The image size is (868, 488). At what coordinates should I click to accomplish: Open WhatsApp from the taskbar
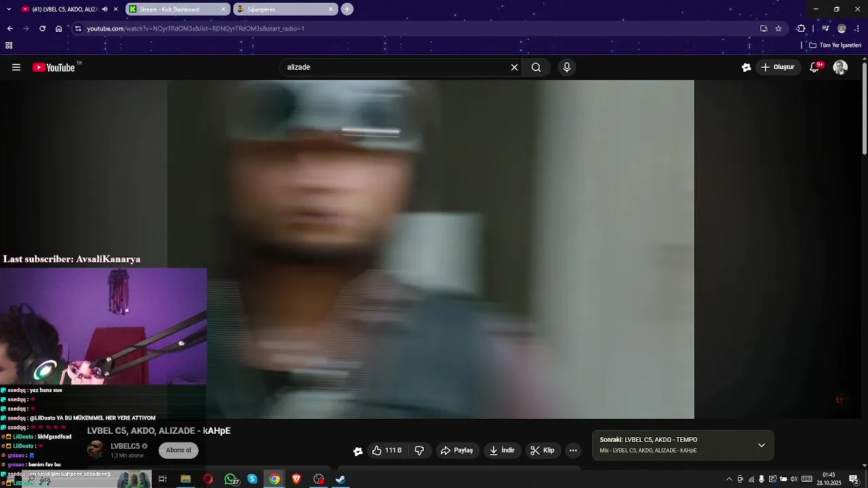tap(231, 479)
